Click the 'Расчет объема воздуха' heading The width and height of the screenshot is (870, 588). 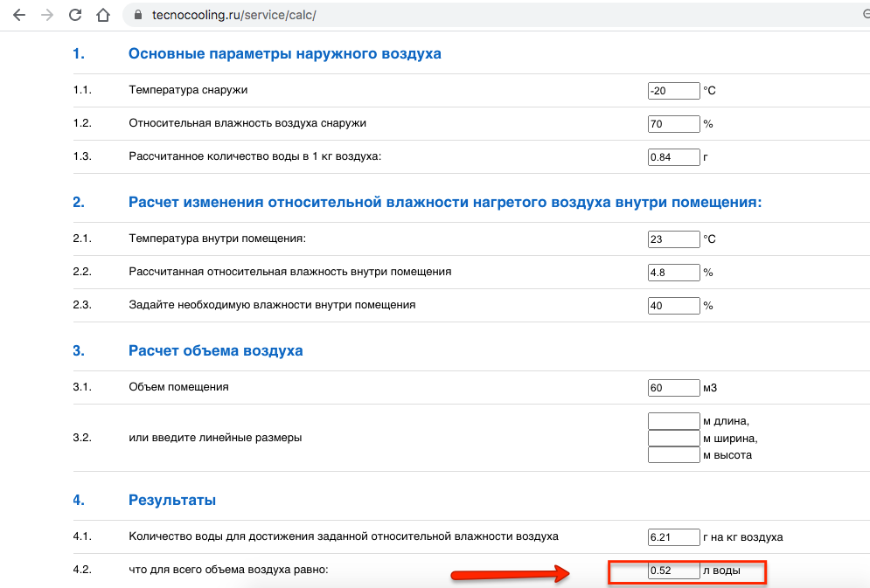click(x=215, y=351)
